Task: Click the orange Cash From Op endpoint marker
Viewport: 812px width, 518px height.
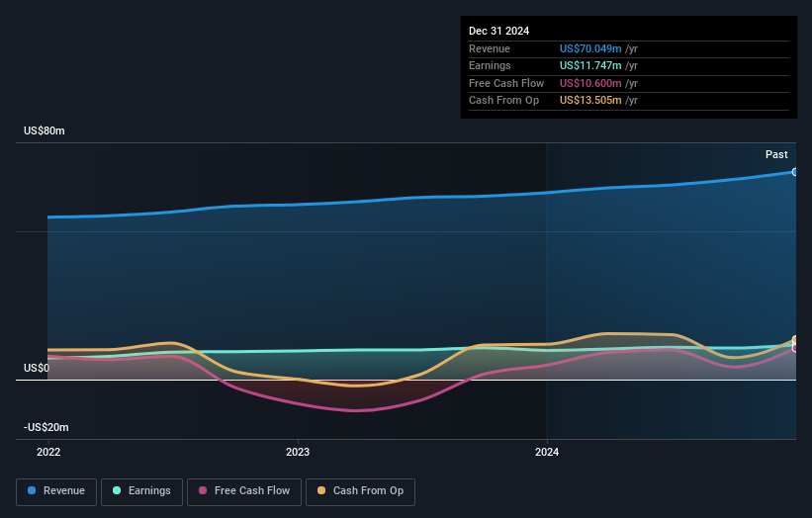Action: click(795, 340)
